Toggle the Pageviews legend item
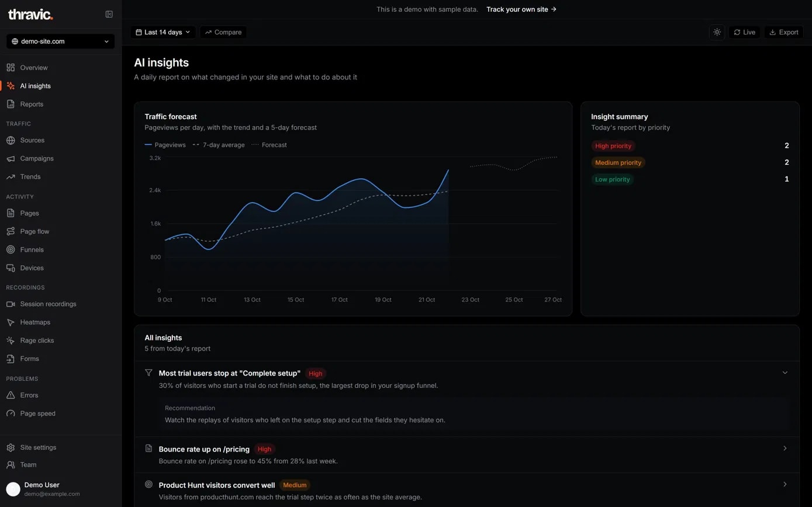Viewport: 812px width, 507px height. (165, 145)
